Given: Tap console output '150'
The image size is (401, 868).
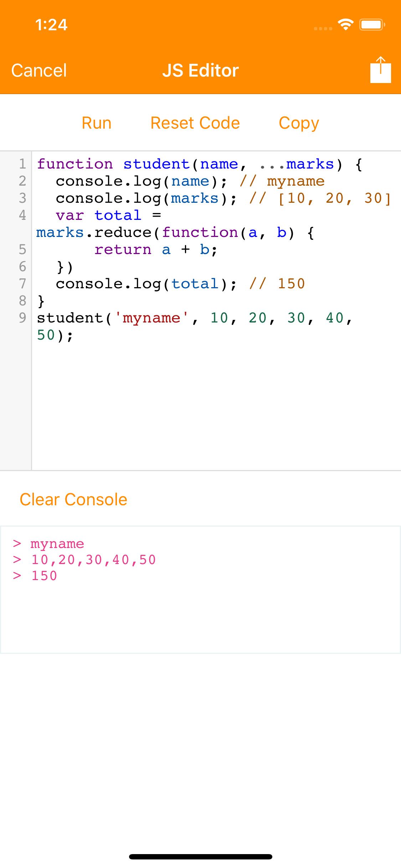Looking at the screenshot, I should pos(44,576).
